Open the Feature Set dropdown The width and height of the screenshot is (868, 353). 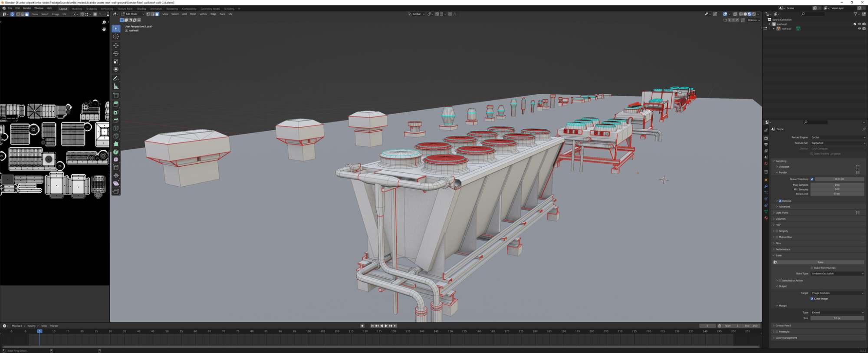pyautogui.click(x=838, y=143)
